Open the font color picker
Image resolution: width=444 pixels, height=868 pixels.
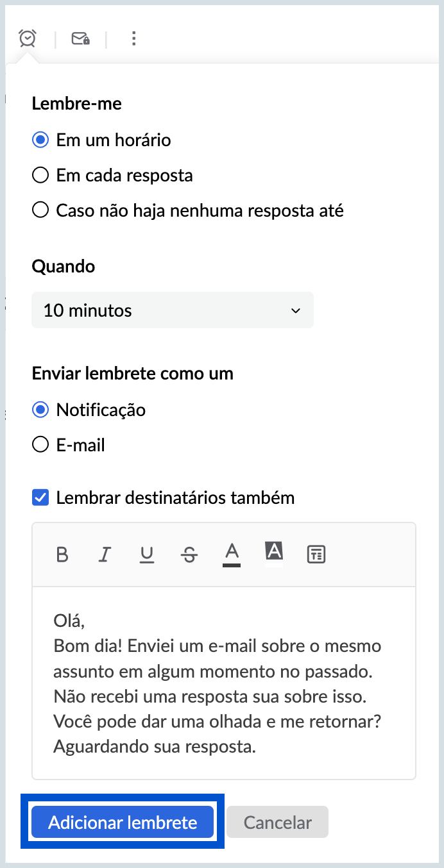click(x=232, y=553)
